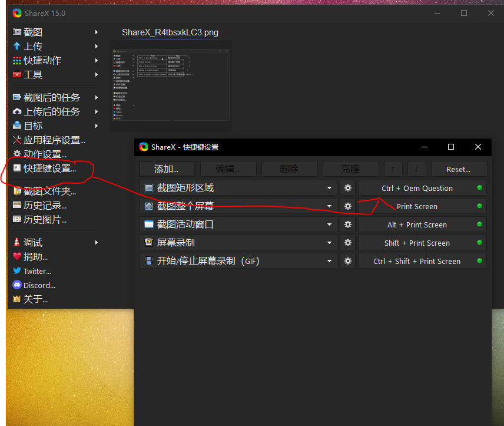This screenshot has height=426, width=504.
Task: Click the 截图后的任务 icon
Action: pos(16,97)
